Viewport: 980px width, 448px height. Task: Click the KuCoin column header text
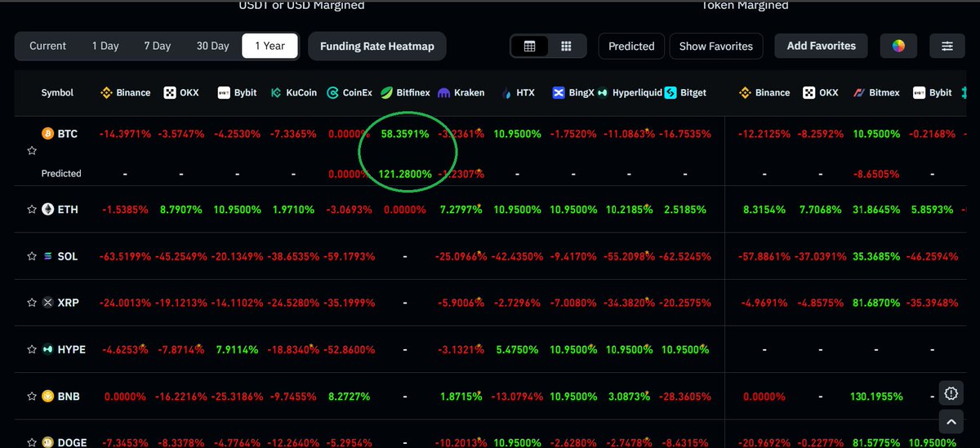[x=301, y=93]
